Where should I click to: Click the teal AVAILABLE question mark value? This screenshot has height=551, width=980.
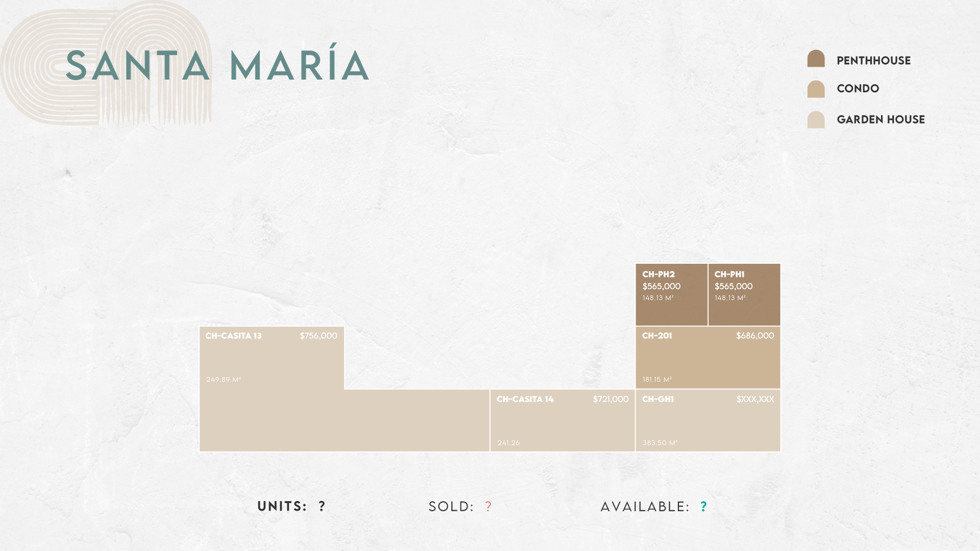pos(704,507)
